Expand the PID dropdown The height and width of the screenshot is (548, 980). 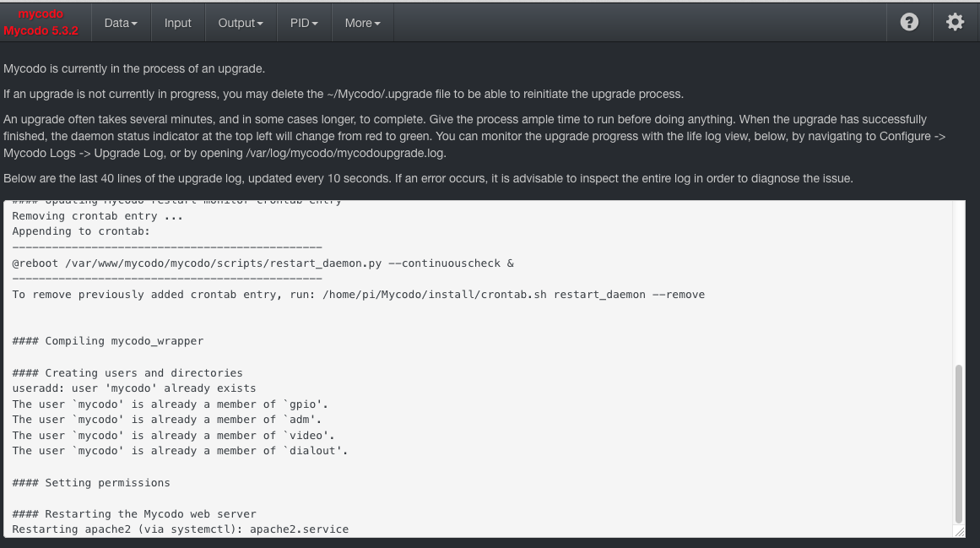(304, 23)
